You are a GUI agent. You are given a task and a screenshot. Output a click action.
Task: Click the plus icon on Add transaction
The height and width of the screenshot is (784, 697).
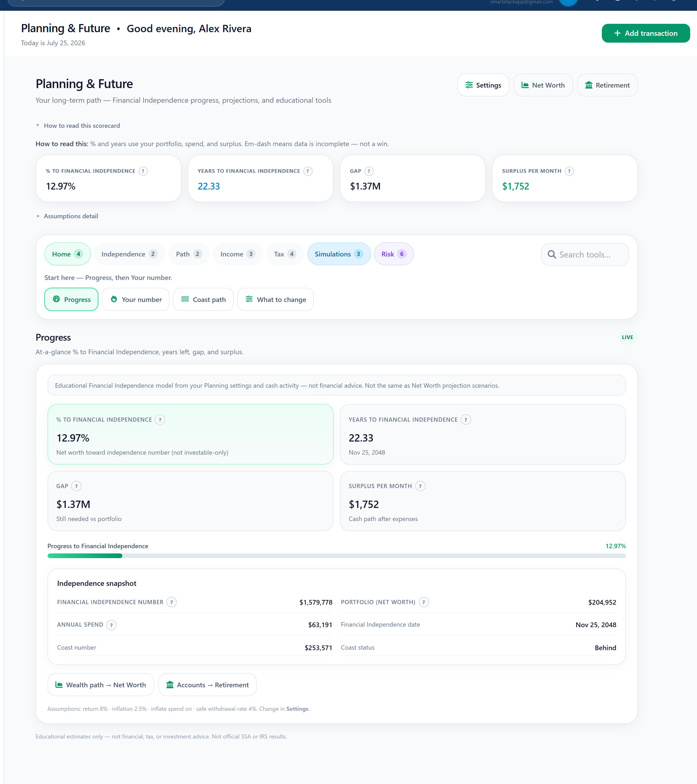617,33
